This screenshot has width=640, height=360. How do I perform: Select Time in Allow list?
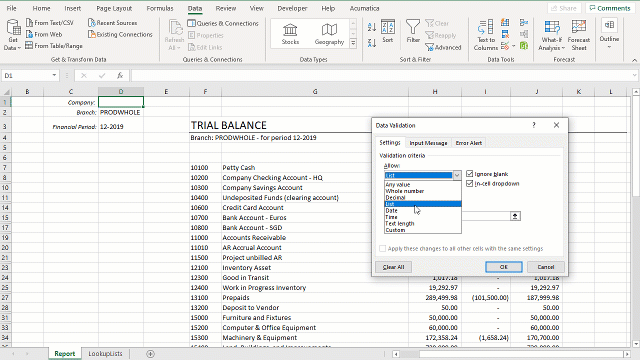coord(423,217)
